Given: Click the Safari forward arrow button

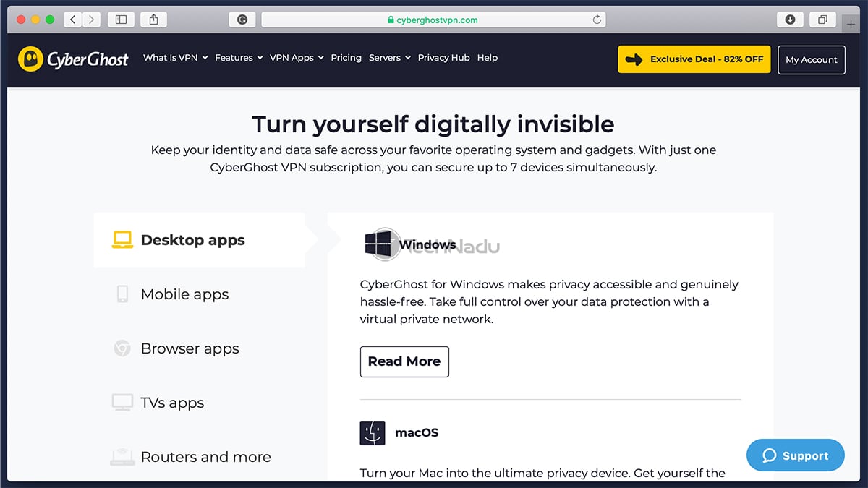Looking at the screenshot, I should coord(92,20).
